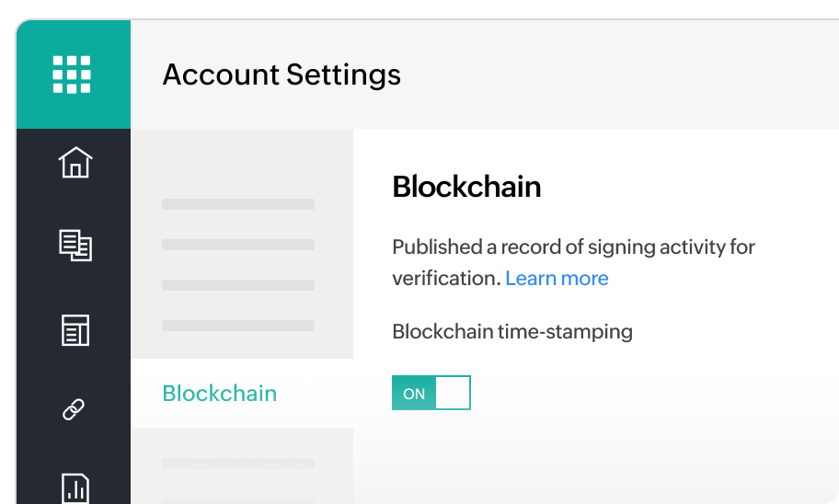Image resolution: width=839 pixels, height=504 pixels.
Task: Click the Blockchain time-stamping label text
Action: [x=512, y=332]
